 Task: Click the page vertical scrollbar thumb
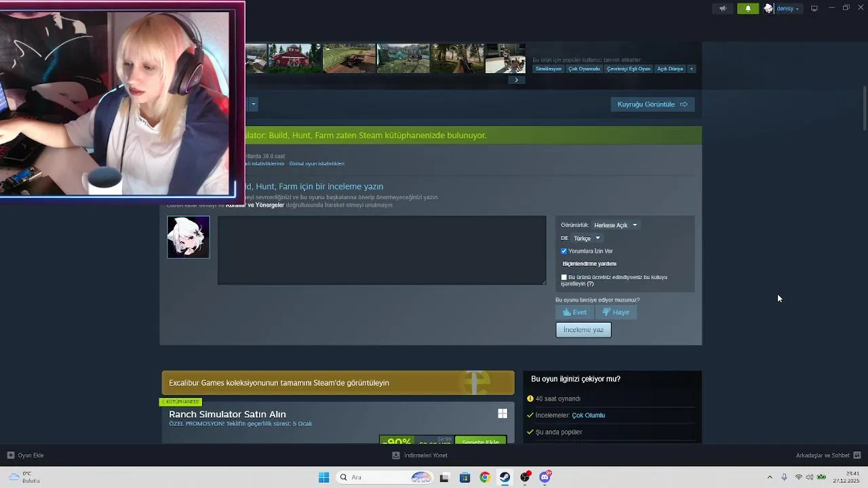[865, 108]
